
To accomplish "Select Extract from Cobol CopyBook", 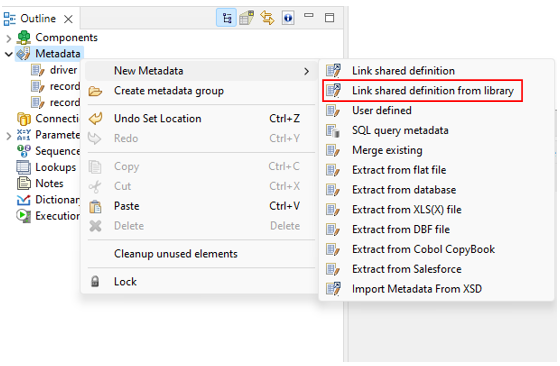I will pyautogui.click(x=436, y=249).
